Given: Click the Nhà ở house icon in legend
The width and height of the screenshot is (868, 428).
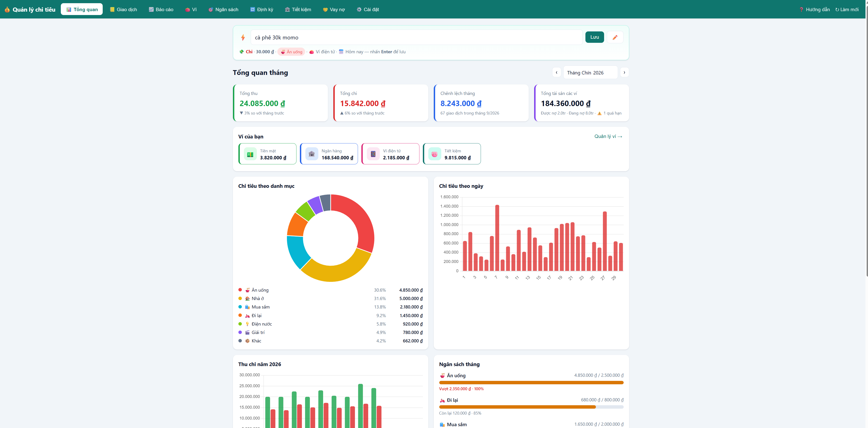Looking at the screenshot, I should click(247, 299).
